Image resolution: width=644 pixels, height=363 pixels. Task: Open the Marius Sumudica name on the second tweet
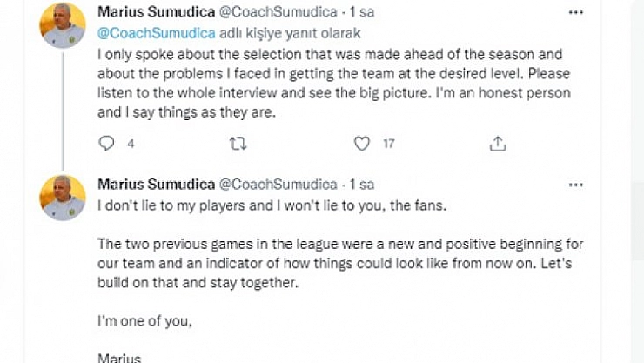(x=154, y=185)
